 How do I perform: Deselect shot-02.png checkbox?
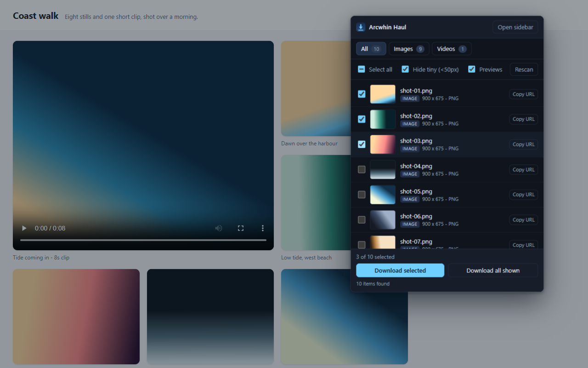(x=362, y=119)
